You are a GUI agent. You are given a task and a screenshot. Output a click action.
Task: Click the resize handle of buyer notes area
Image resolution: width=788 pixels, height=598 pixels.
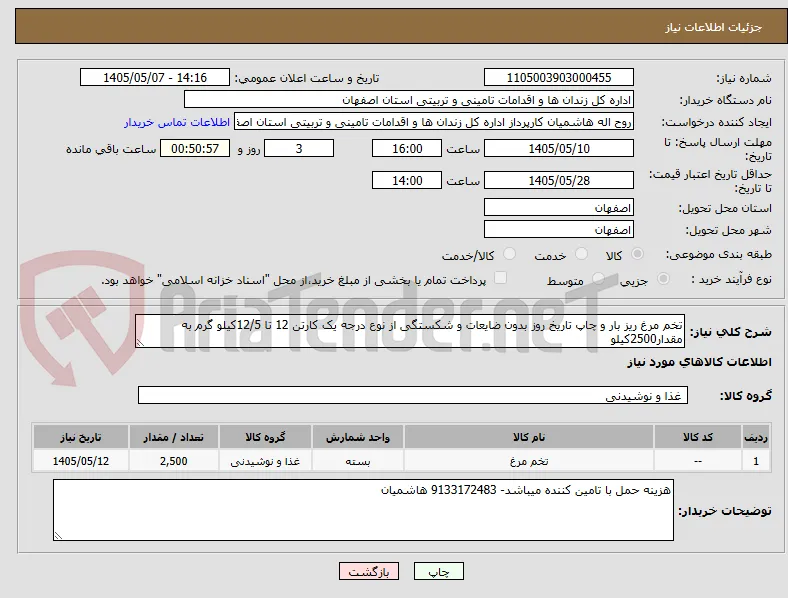pos(58,536)
